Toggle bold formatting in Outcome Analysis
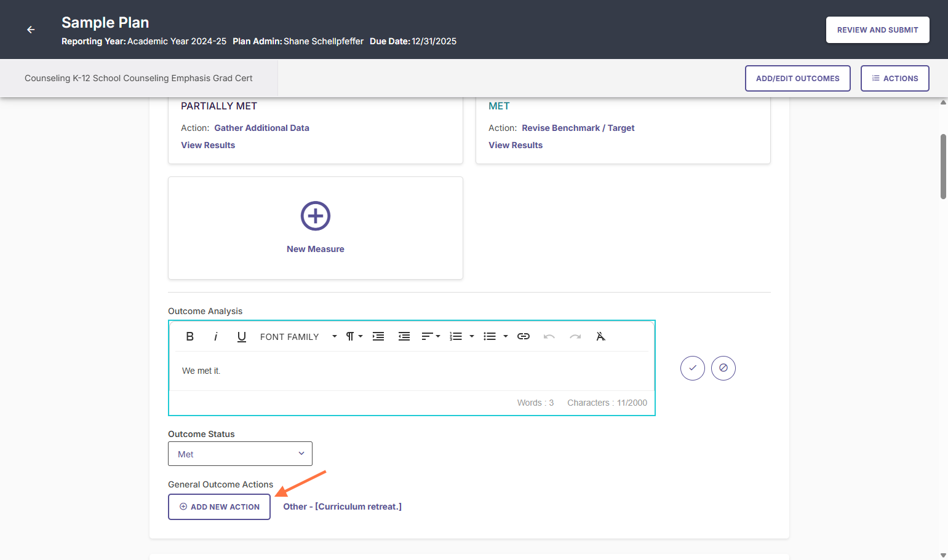 190,336
